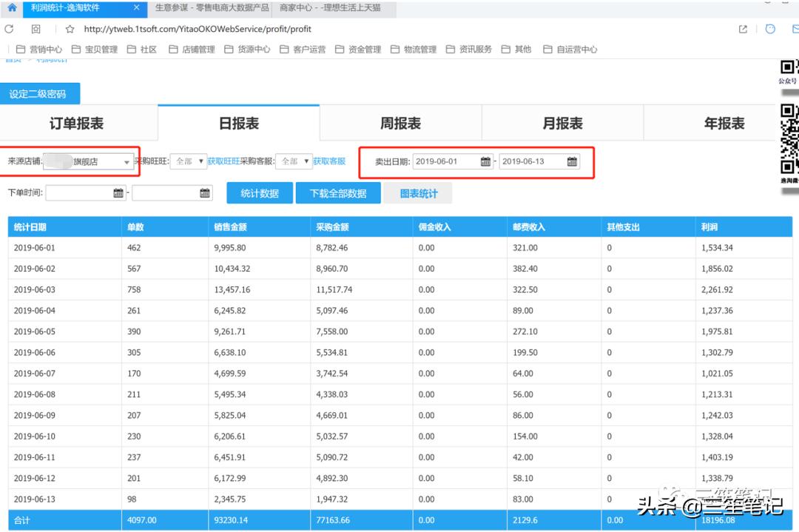Refresh the current page
Image resolution: width=799 pixels, height=532 pixels.
tap(9, 30)
